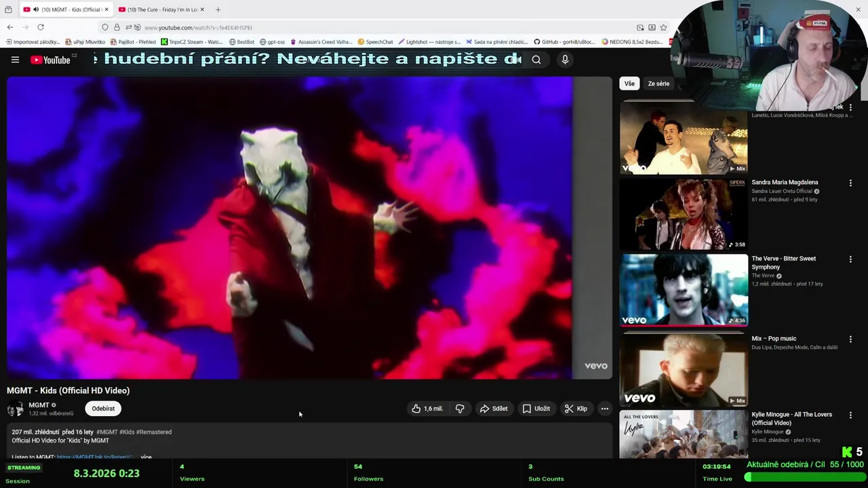Open The Verve Bitter Sweet Symphony thumbnail
This screenshot has width=868, height=488.
click(x=684, y=290)
